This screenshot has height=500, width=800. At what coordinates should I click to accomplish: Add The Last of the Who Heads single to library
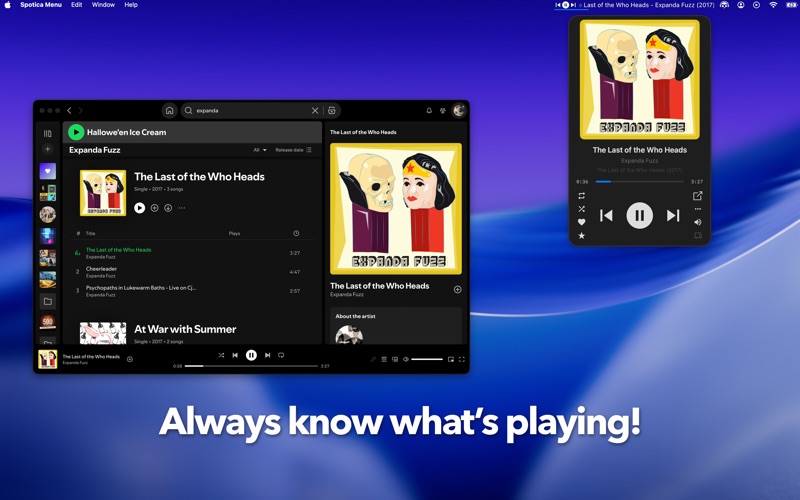154,208
